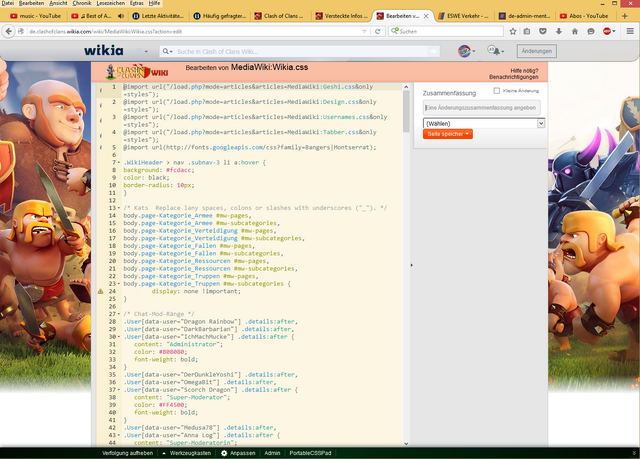
Task: Open the downloads arrow icon
Action: pyautogui.click(x=559, y=31)
